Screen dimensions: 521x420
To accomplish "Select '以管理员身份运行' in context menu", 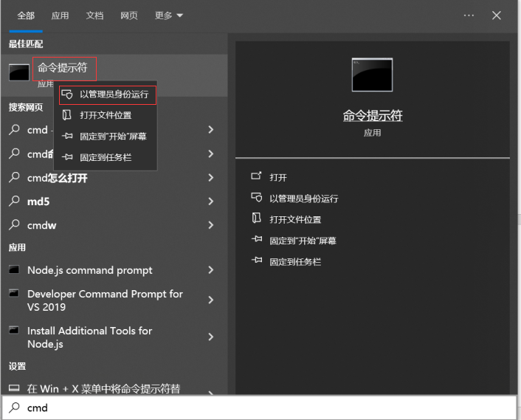I will click(114, 94).
